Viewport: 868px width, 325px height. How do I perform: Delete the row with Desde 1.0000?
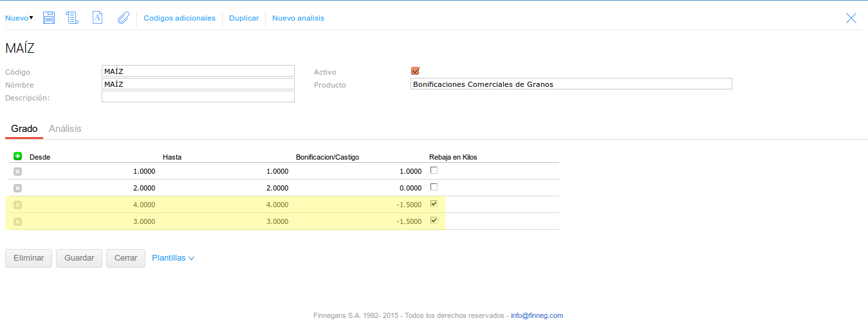pyautogui.click(x=17, y=171)
